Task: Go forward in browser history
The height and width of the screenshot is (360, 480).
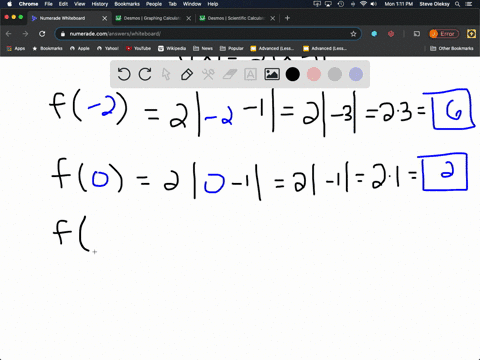Action: (x=25, y=34)
